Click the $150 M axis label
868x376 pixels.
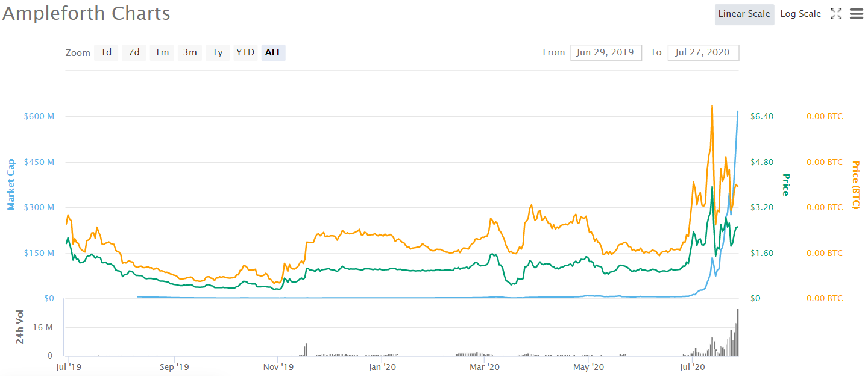pyautogui.click(x=39, y=253)
